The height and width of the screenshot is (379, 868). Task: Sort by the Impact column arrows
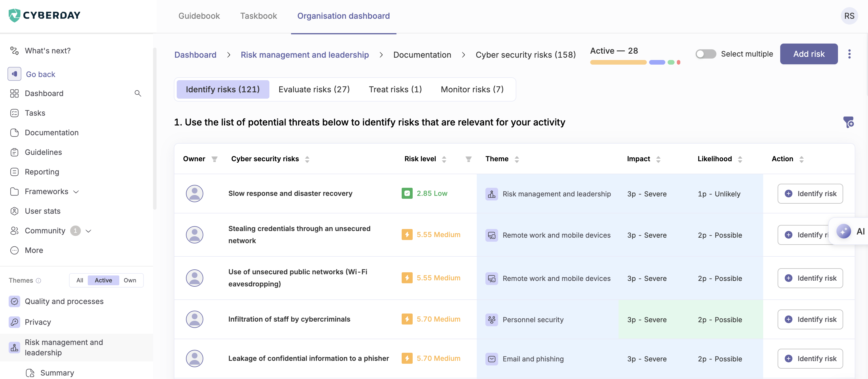[658, 159]
